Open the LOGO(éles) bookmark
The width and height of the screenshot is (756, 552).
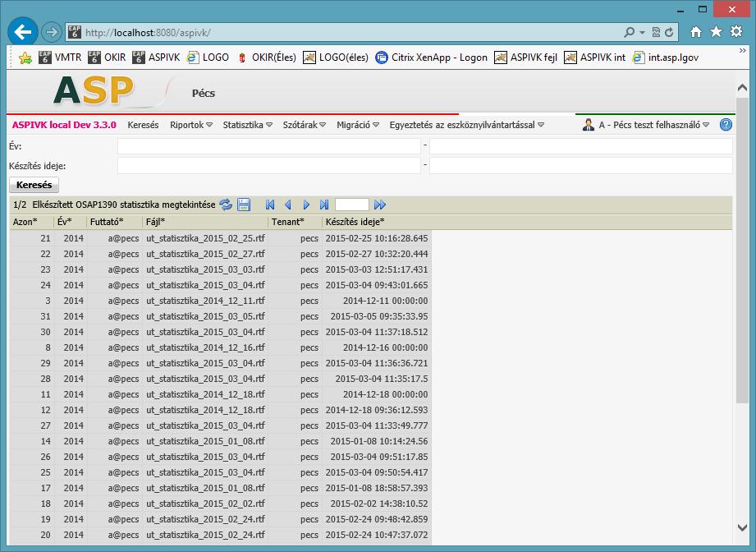click(336, 57)
